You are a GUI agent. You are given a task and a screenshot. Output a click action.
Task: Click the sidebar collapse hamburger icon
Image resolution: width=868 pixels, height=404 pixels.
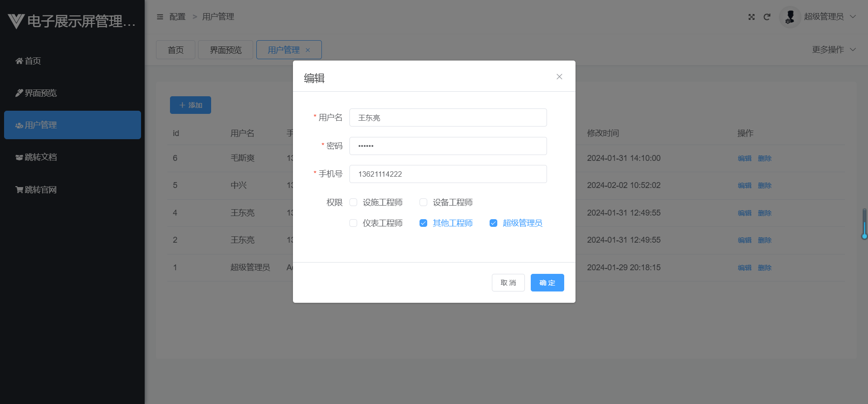160,17
